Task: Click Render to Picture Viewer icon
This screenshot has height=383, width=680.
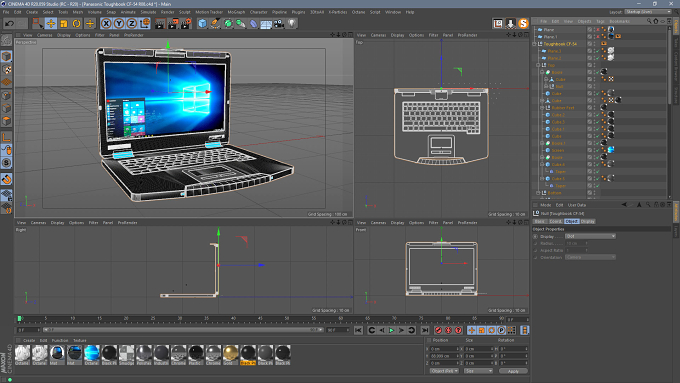Action: pos(173,23)
